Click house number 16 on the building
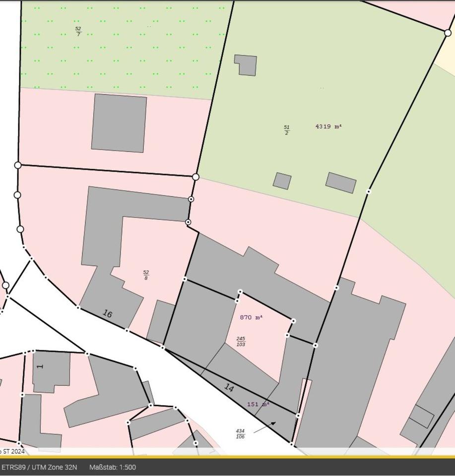This screenshot has height=476, width=455. tap(107, 314)
